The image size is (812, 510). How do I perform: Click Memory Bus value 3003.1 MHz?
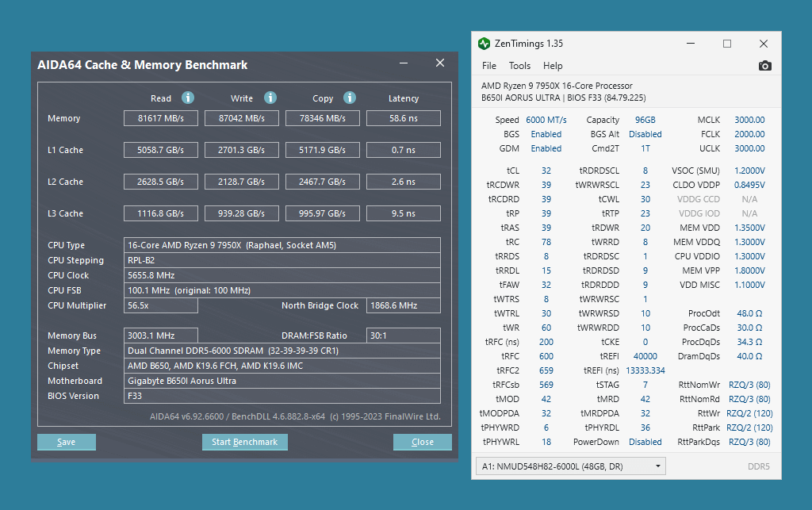click(160, 336)
